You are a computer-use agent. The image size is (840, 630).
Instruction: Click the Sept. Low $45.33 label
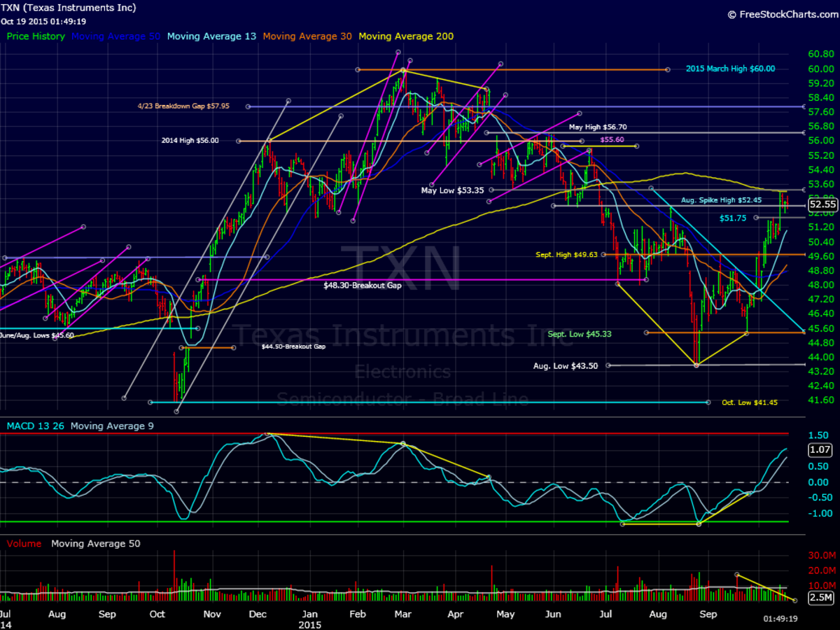click(580, 334)
